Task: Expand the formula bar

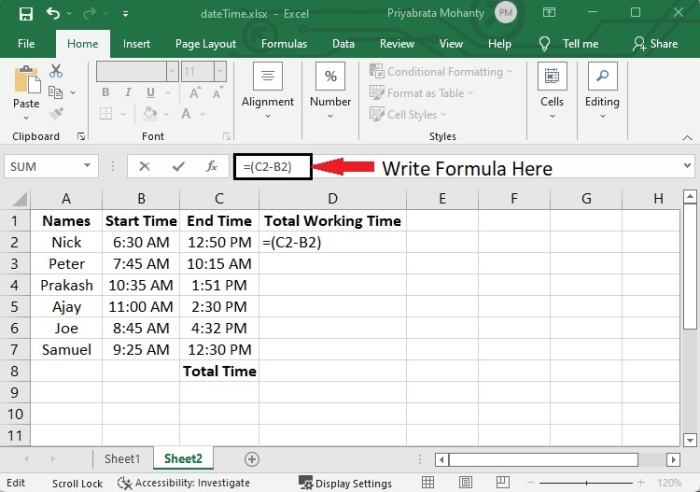Action: pyautogui.click(x=687, y=166)
